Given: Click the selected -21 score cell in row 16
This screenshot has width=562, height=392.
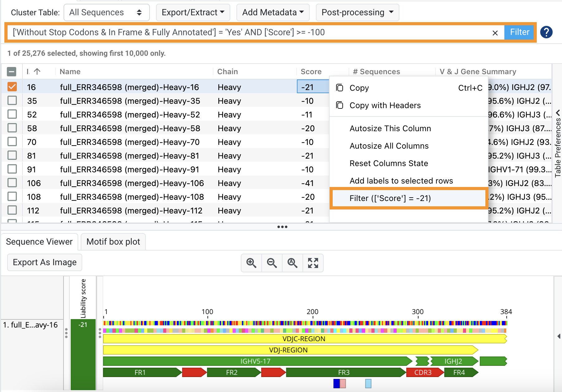Looking at the screenshot, I should (313, 87).
